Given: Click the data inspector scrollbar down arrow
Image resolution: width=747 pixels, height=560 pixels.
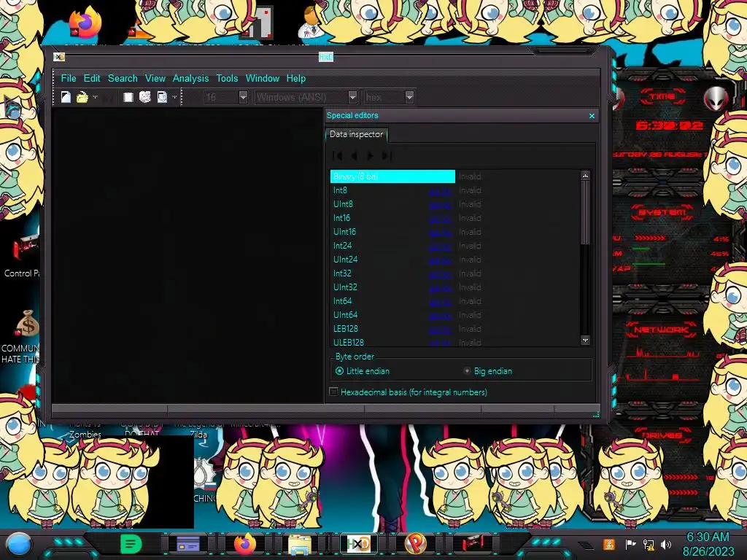Looking at the screenshot, I should click(x=585, y=340).
